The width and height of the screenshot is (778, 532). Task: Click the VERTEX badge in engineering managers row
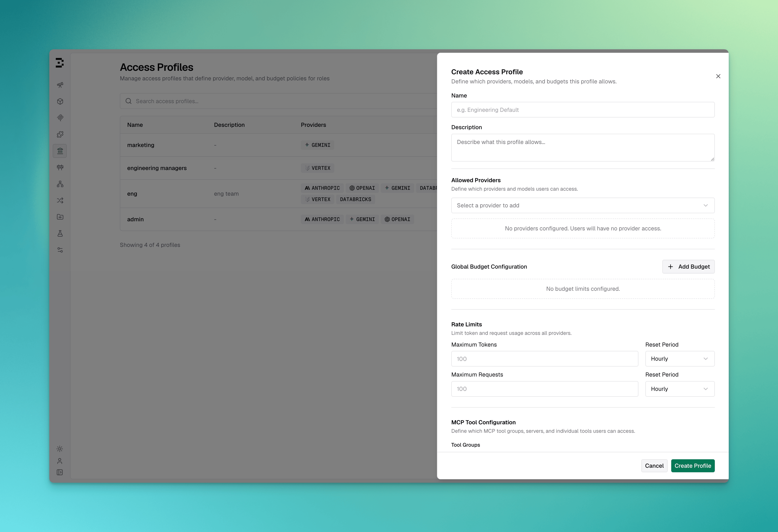pyautogui.click(x=317, y=168)
